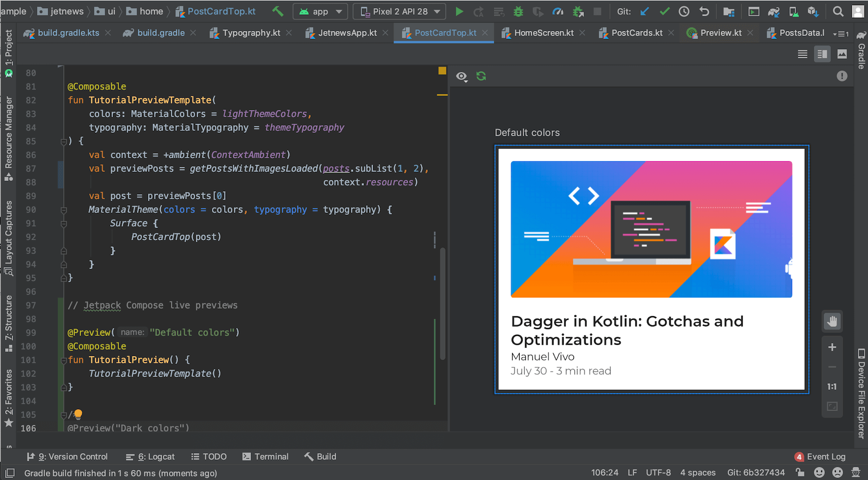Click the green Run app button

459,11
